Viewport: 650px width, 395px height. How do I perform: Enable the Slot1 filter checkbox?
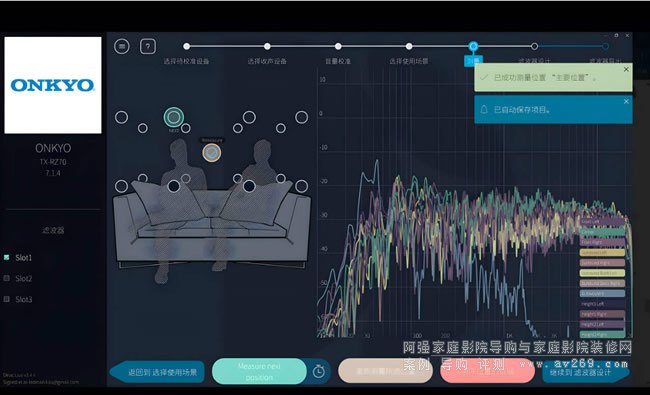(7, 257)
